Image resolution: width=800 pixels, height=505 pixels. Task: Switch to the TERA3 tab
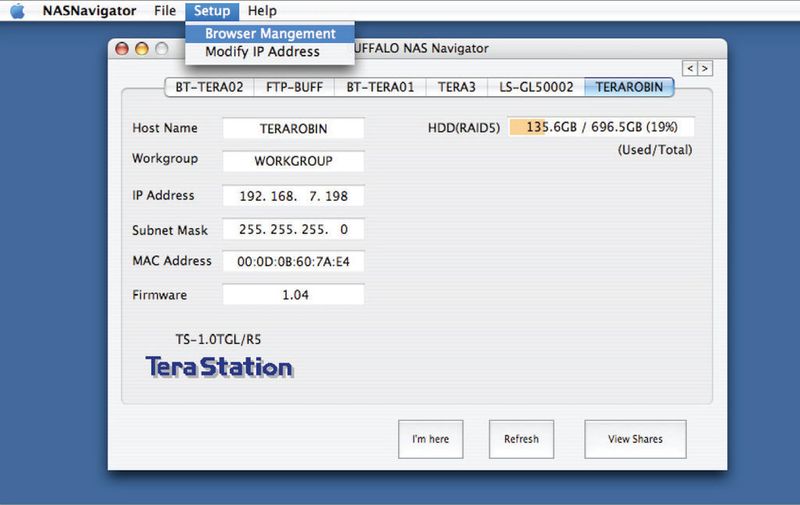pyautogui.click(x=457, y=87)
